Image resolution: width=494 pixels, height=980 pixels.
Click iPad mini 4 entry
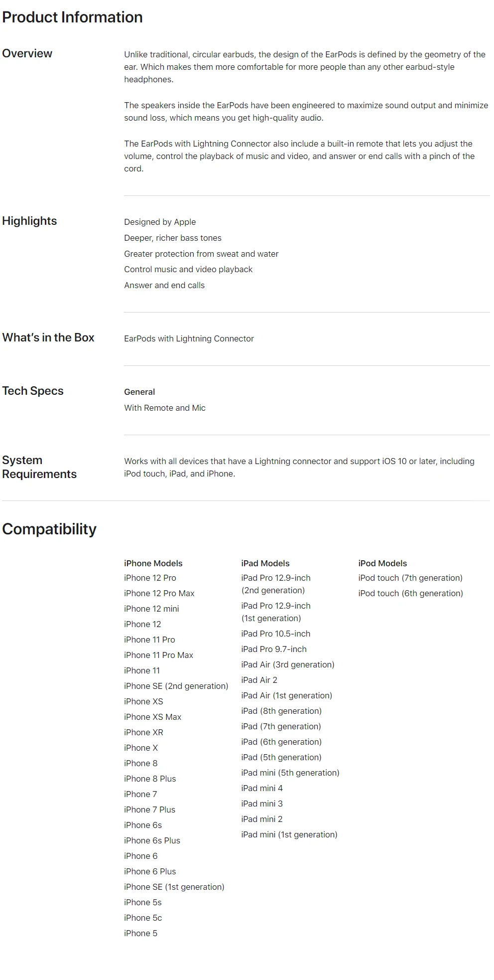click(x=261, y=788)
